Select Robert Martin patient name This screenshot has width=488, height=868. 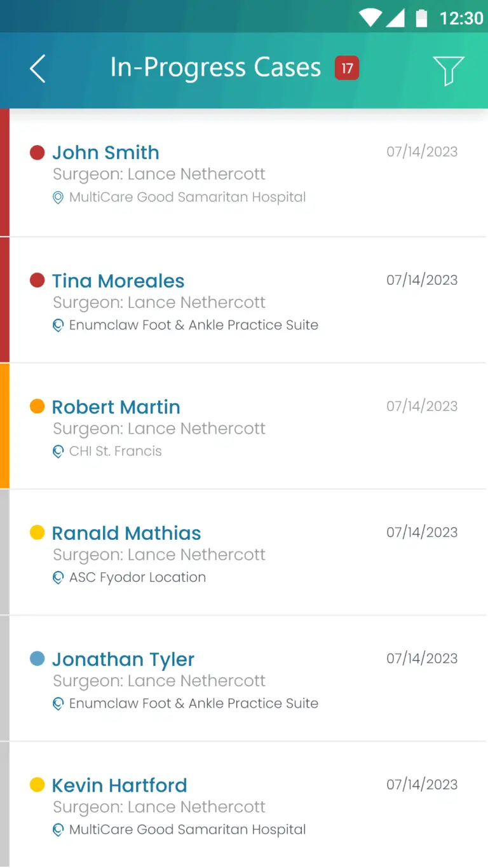(x=116, y=407)
